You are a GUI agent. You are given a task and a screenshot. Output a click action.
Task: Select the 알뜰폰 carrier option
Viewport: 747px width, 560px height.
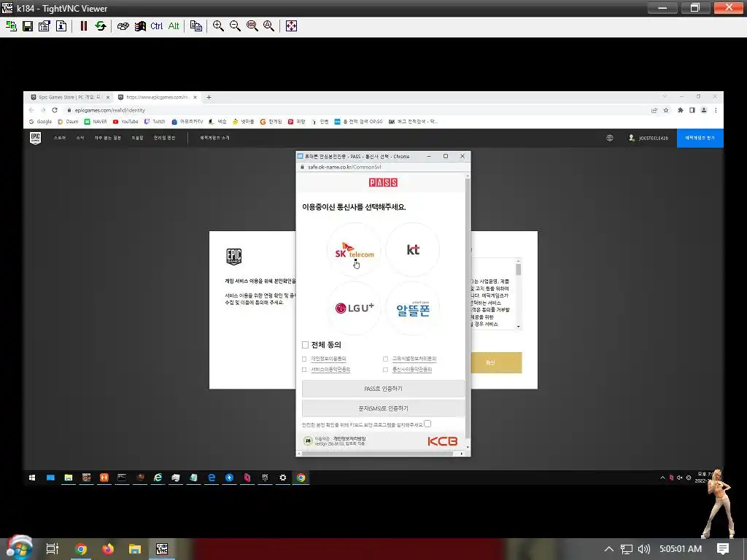point(413,308)
